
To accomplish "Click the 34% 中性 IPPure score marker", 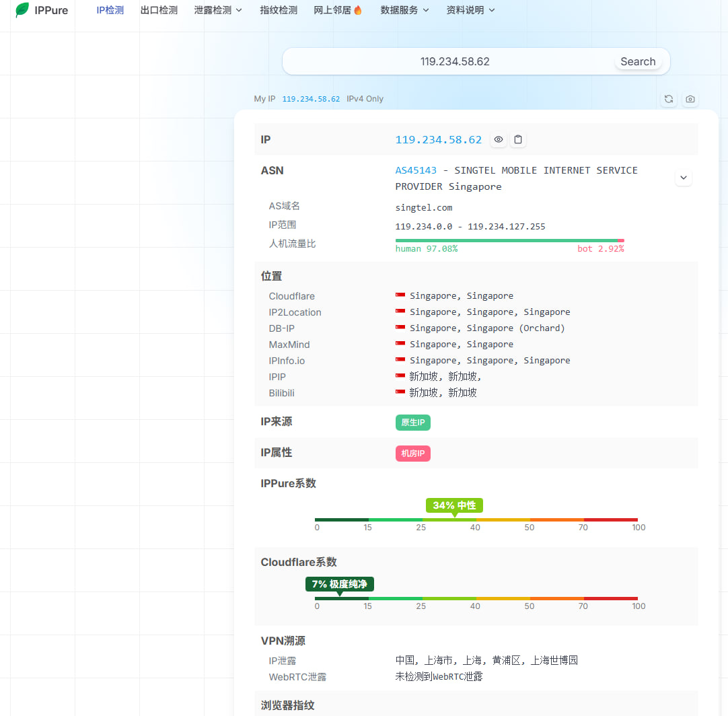I will point(454,505).
